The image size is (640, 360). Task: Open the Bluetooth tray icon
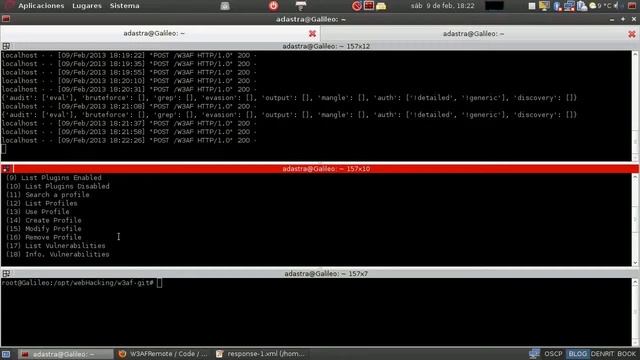pyautogui.click(x=557, y=6)
